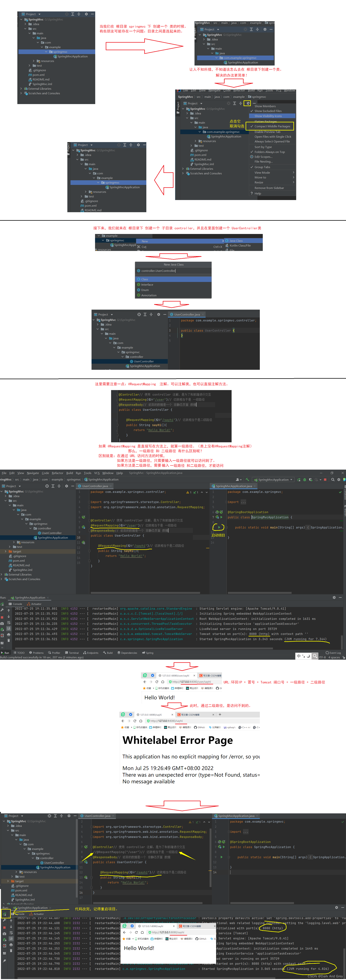Select Enum in New Java Class dialog
Image resolution: width=346 pixels, height=980 pixels.
pyautogui.click(x=173, y=290)
